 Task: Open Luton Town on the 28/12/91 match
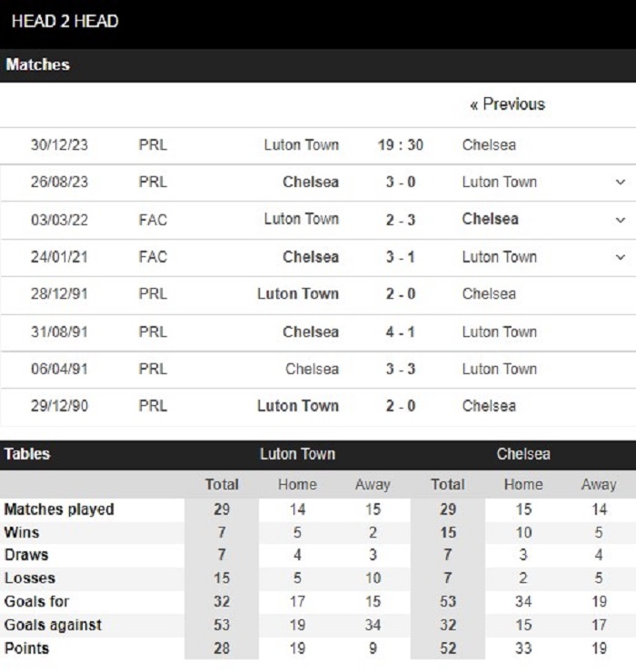pyautogui.click(x=298, y=294)
